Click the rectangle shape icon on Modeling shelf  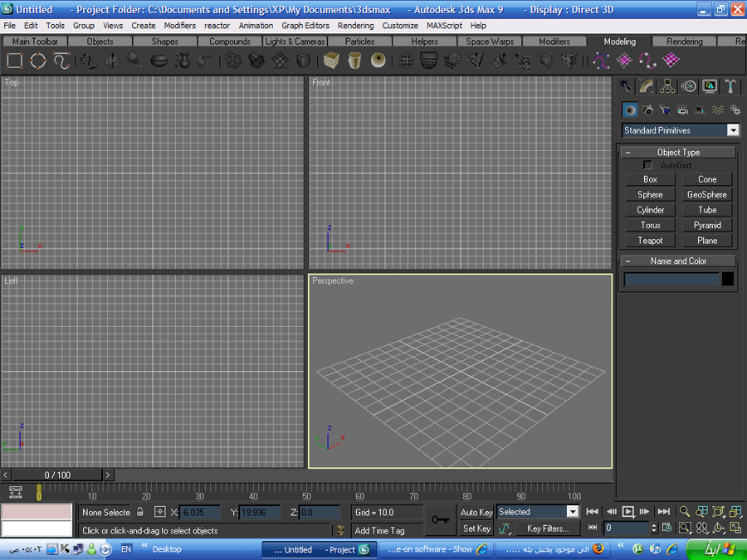point(14,61)
